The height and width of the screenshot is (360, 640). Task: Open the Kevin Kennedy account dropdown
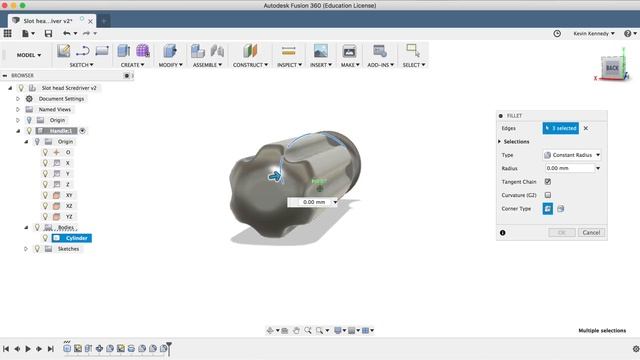(x=593, y=33)
